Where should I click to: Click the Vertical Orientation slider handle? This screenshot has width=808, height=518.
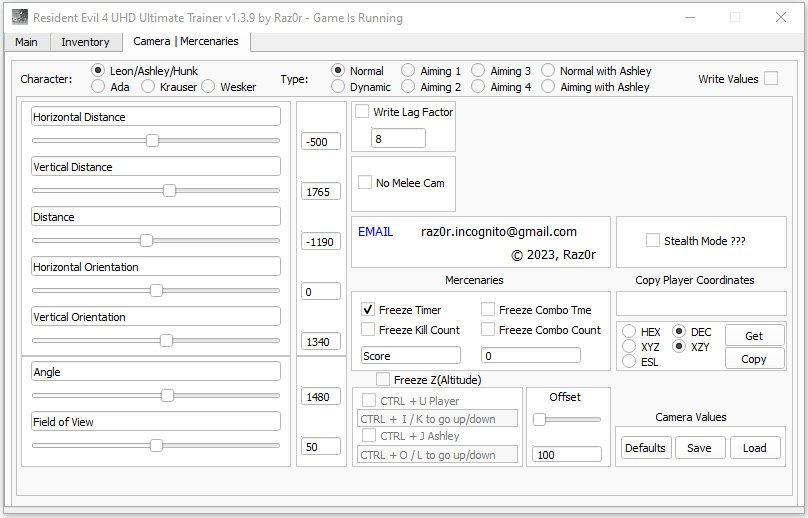[166, 340]
